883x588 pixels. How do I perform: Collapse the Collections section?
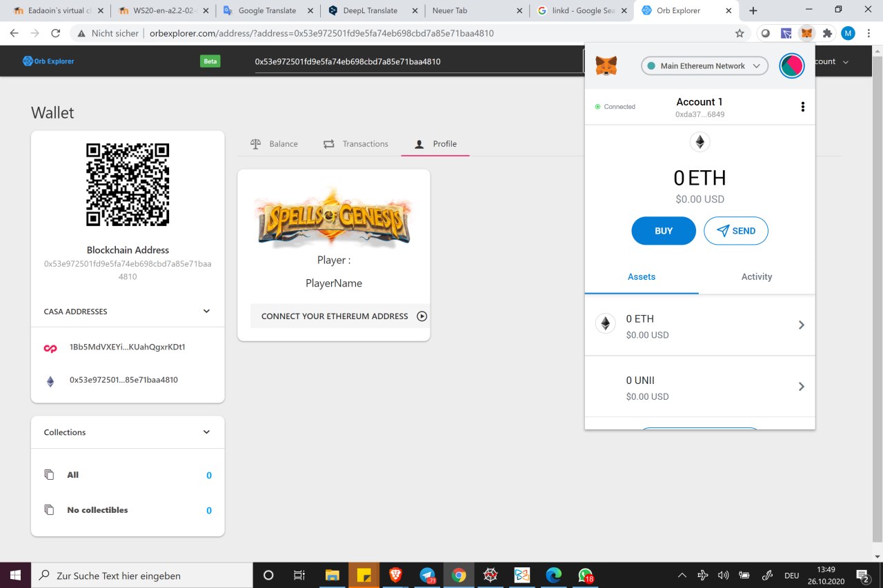tap(206, 432)
